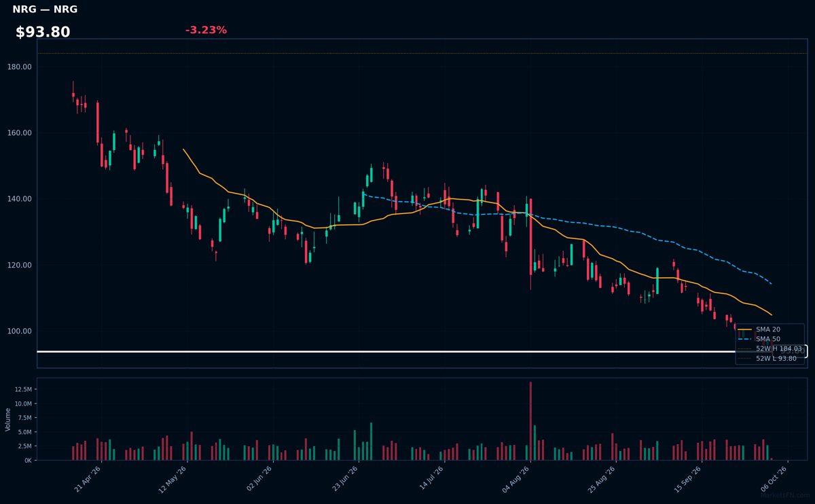Click the tallest red volume bar
Viewport: 815px width, 504px height.
[x=530, y=421]
